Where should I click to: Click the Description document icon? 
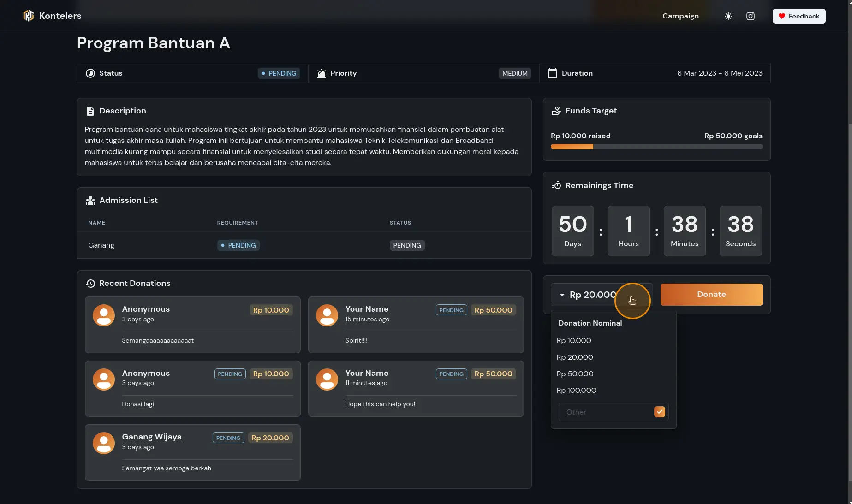click(x=90, y=111)
